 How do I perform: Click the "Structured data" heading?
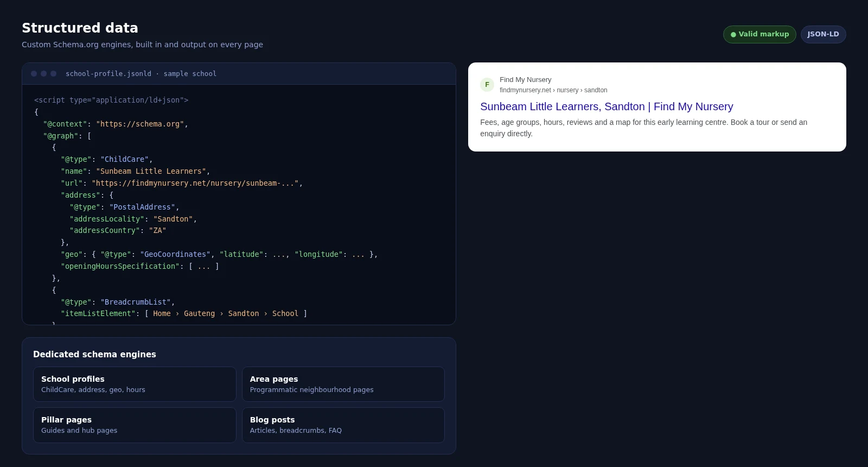pyautogui.click(x=80, y=28)
